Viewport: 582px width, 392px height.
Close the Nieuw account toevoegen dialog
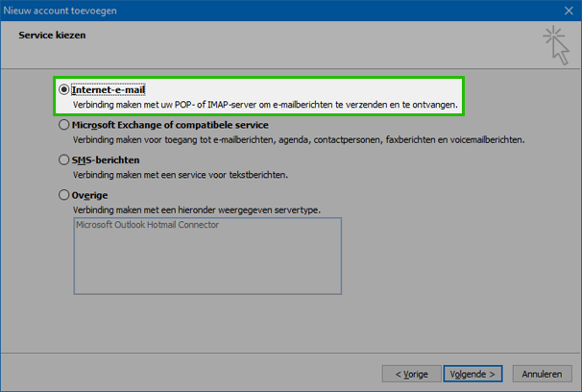coord(569,11)
